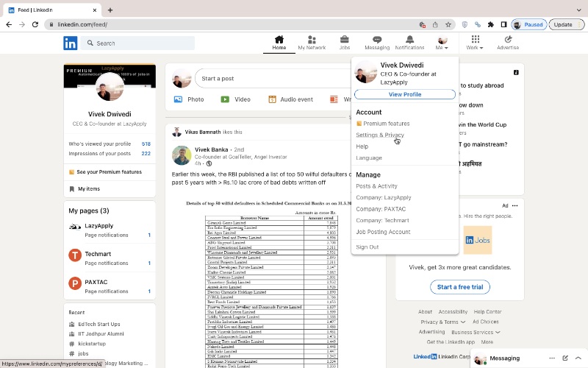Click profile photo in sidebar card
Viewport: 588px width, 368px height.
tap(110, 87)
